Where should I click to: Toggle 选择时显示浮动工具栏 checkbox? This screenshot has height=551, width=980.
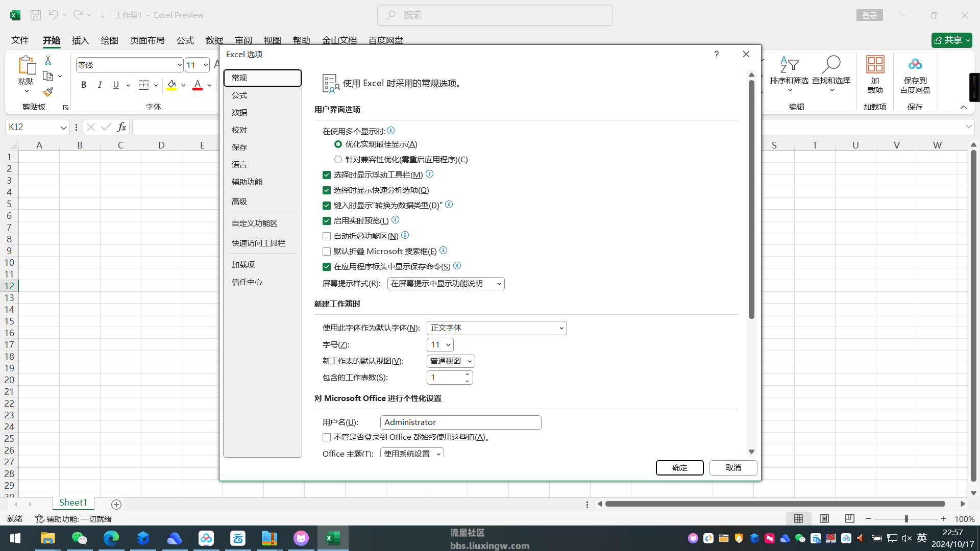click(327, 175)
